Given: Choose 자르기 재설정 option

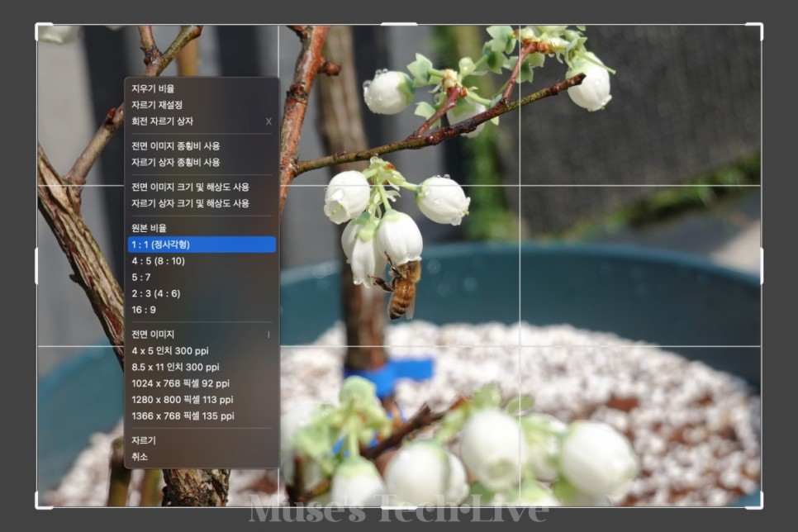Looking at the screenshot, I should (x=202, y=105).
